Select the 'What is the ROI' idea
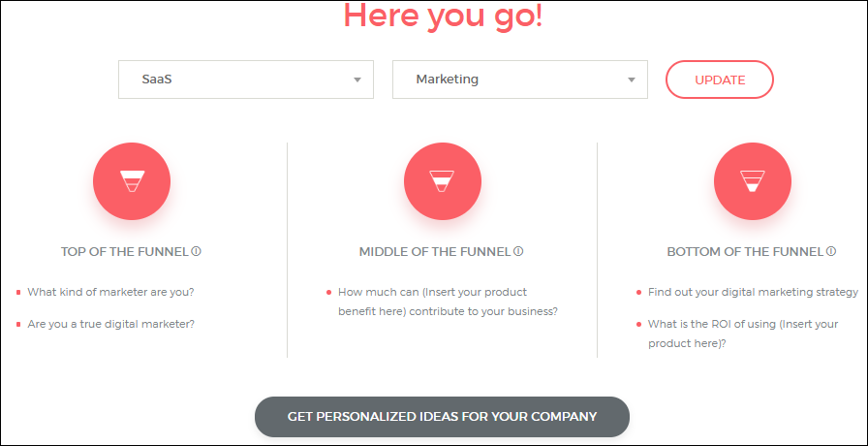This screenshot has height=446, width=868. coord(743,334)
